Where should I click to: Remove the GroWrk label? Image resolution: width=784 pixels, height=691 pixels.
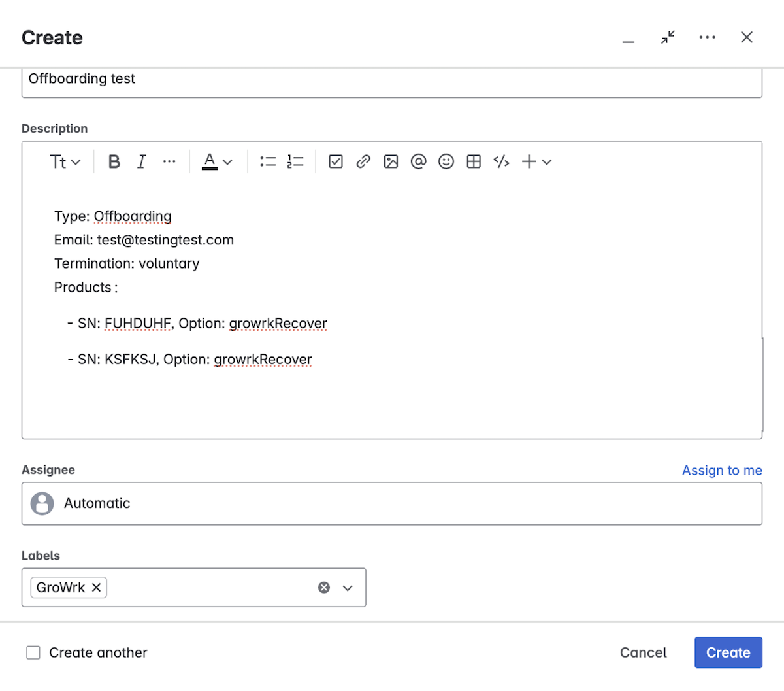pos(95,587)
